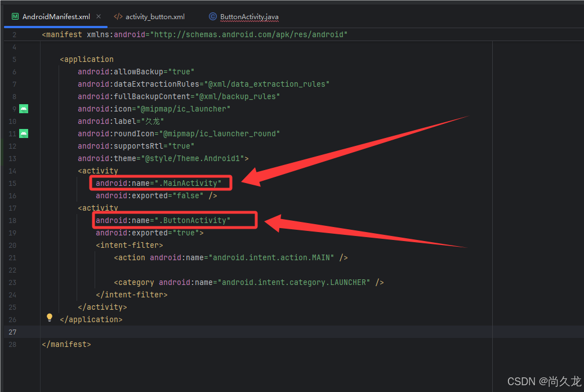Click the "</application>" closing tag
This screenshot has width=584, height=392.
click(91, 320)
